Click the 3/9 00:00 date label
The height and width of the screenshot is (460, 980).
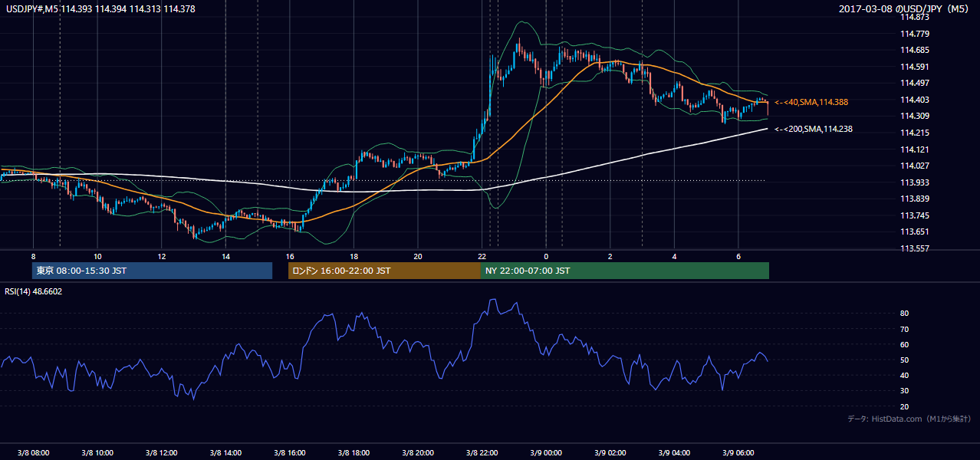tap(545, 453)
